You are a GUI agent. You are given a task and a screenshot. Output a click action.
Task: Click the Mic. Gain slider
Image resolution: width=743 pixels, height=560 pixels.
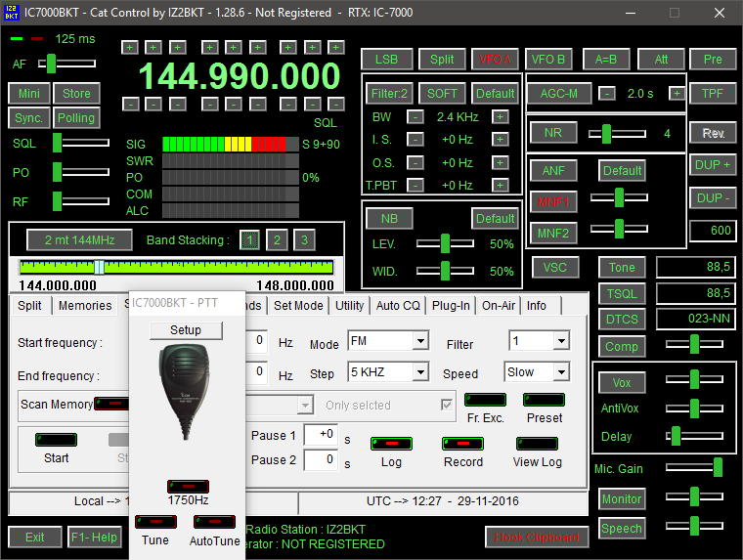(x=694, y=467)
